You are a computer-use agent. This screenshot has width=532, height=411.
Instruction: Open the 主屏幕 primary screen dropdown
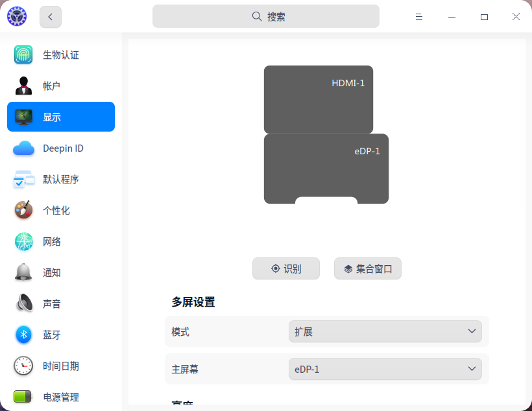(385, 368)
